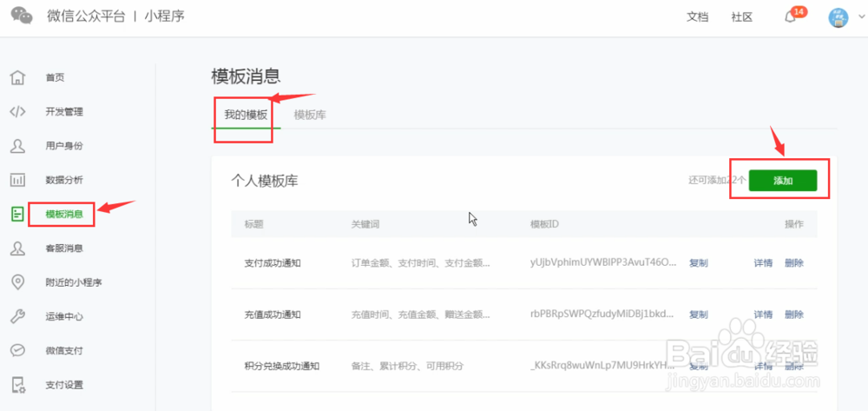
Task: Click the 标题 column header
Action: (x=253, y=224)
